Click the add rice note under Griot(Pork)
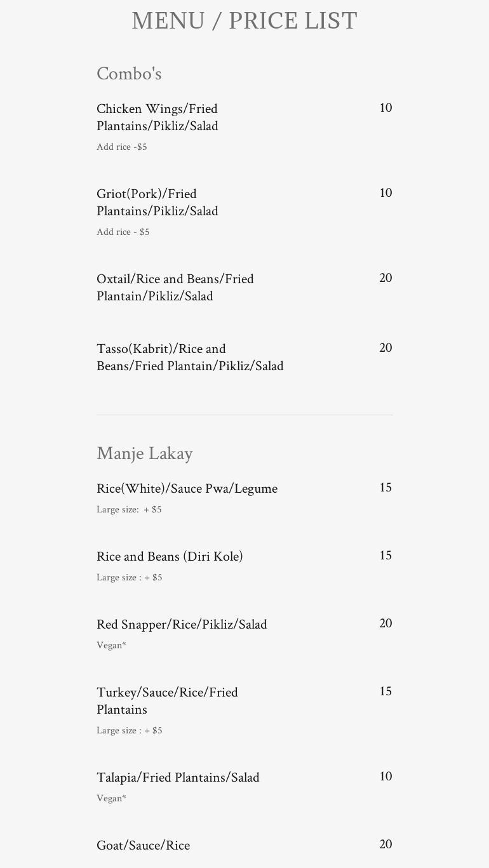489x868 pixels. (123, 232)
